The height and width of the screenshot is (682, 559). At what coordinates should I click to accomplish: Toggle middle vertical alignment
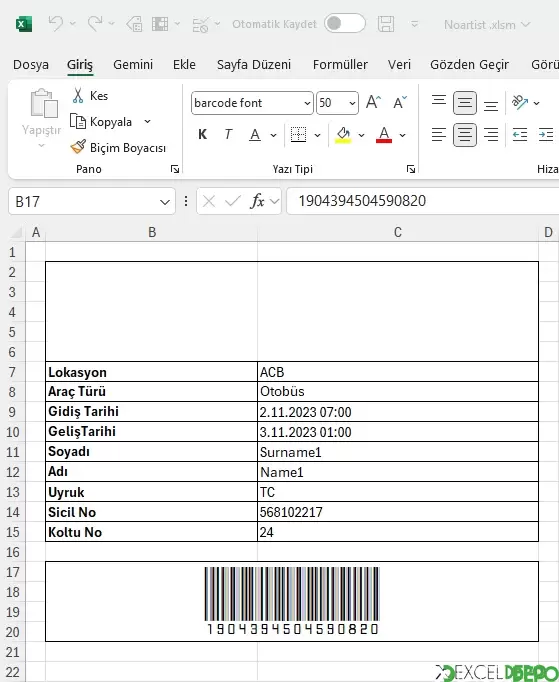pos(465,103)
